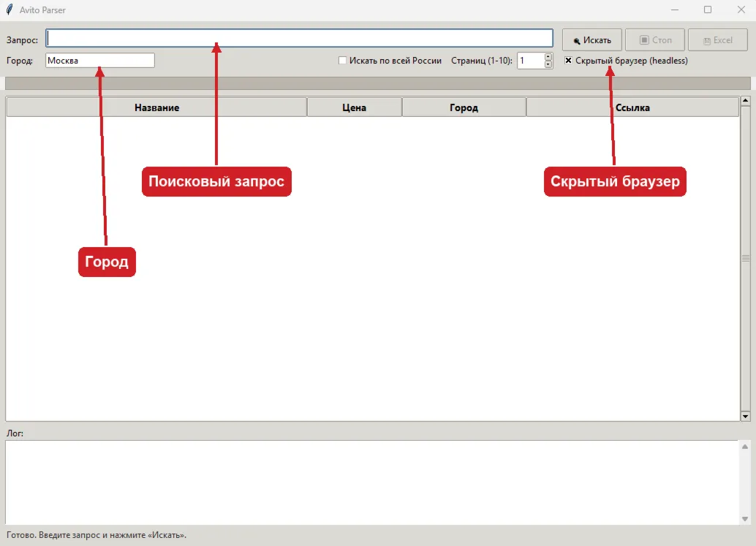Click the Лог: label
The image size is (756, 546).
(15, 433)
